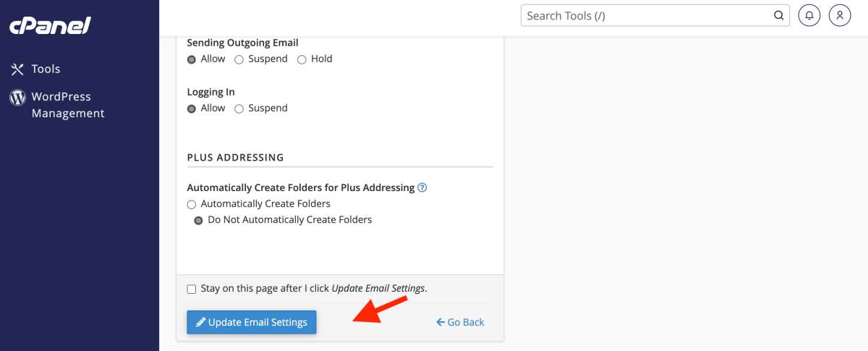Select Allow for Sending Outgoing Email
Screen dimensions: 868x351
192,59
